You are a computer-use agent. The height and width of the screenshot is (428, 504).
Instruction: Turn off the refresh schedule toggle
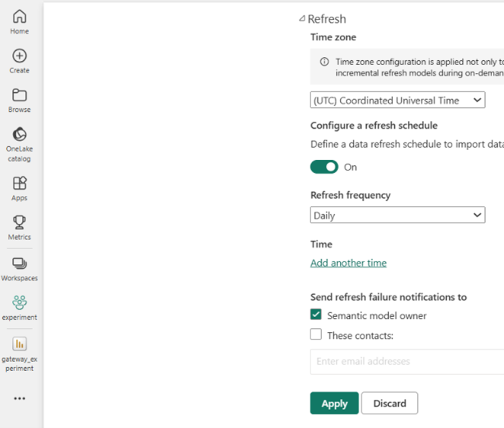(324, 167)
